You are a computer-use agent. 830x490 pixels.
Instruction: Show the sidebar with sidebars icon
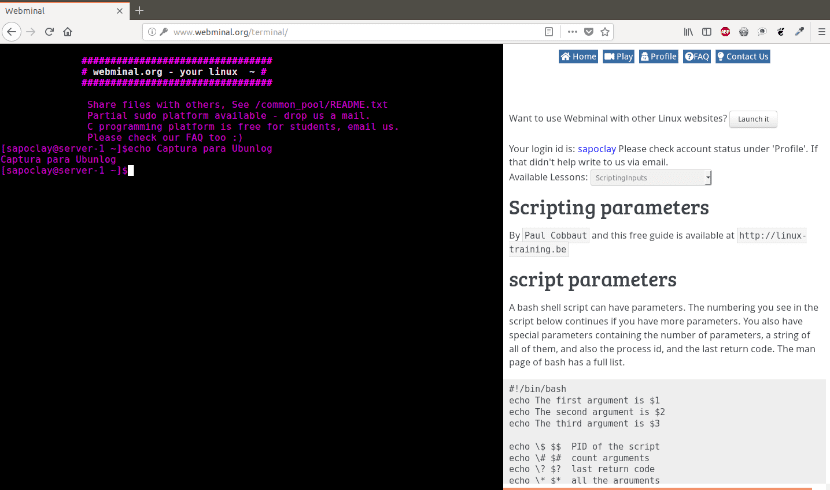[x=707, y=32]
